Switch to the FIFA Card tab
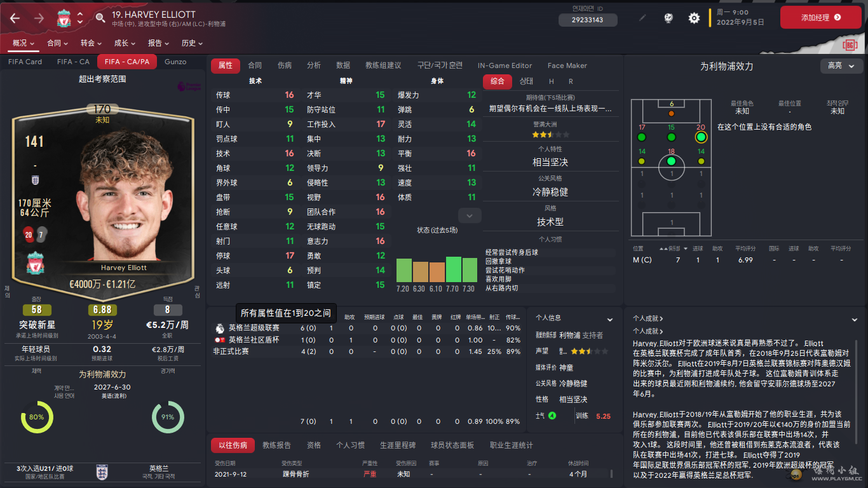Viewport: 868px width, 488px height. click(x=25, y=62)
